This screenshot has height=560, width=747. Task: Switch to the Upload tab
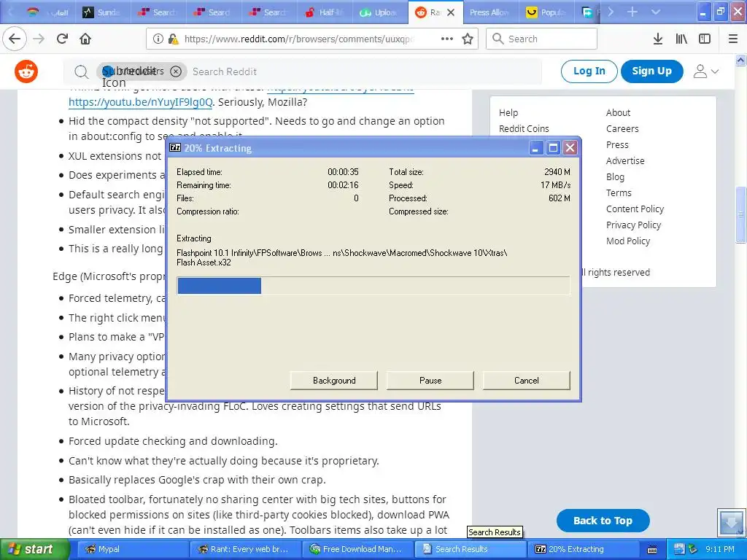(379, 12)
